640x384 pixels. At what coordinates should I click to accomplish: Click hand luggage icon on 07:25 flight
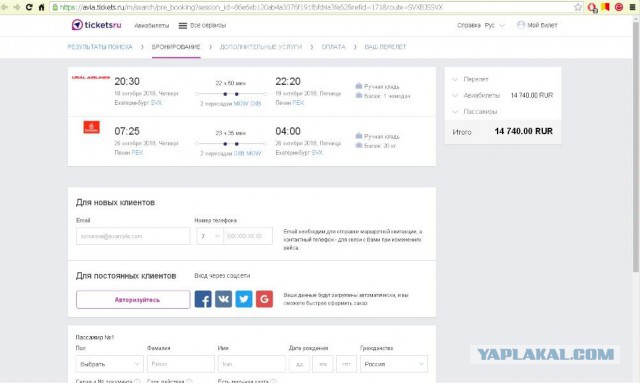[x=359, y=136]
